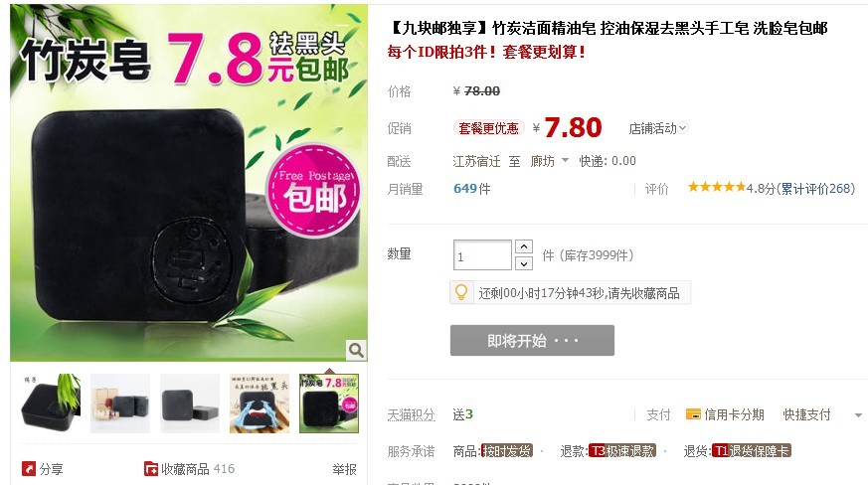The width and height of the screenshot is (868, 485).
Task: Click the credit card installment icon
Action: tap(693, 414)
